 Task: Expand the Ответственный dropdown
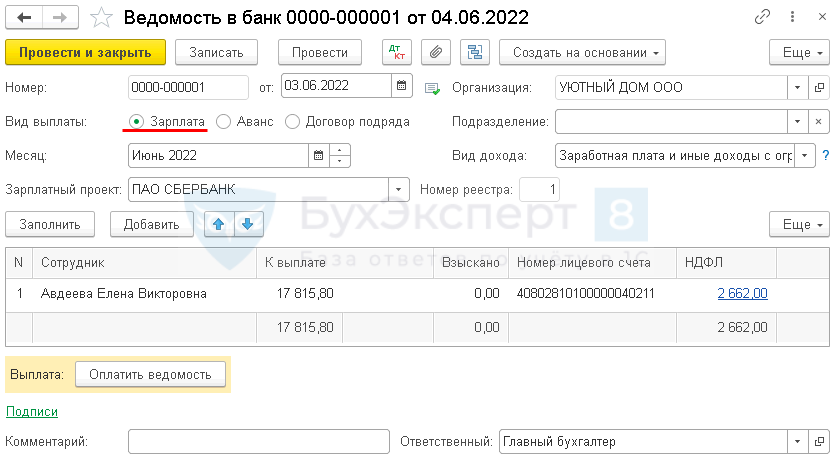point(797,441)
